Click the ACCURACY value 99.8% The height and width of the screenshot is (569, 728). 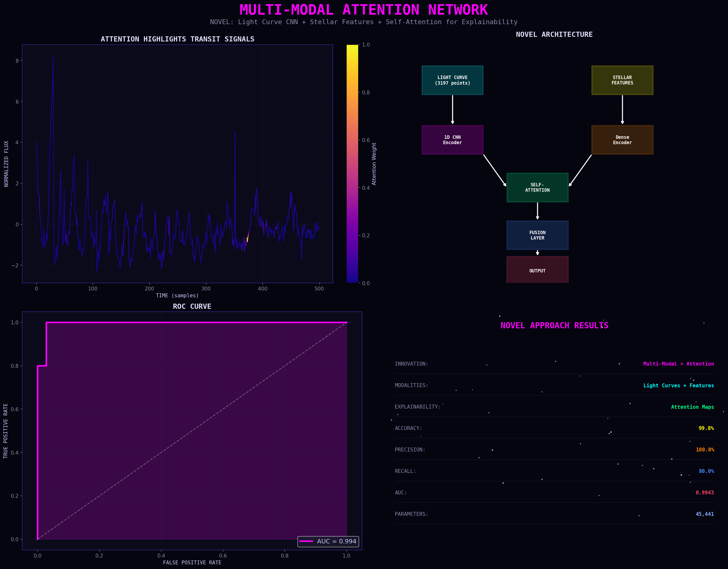click(706, 429)
